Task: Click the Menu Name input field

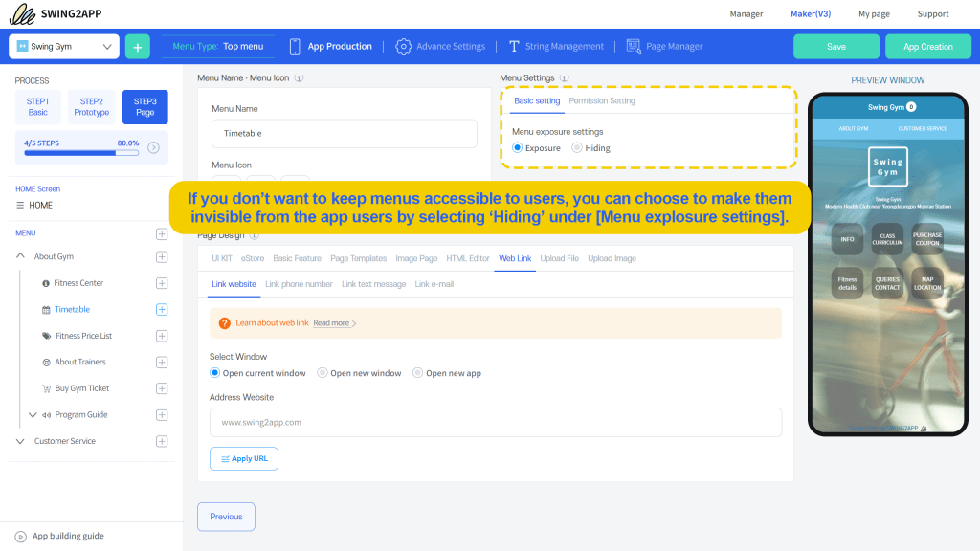Action: click(x=345, y=134)
